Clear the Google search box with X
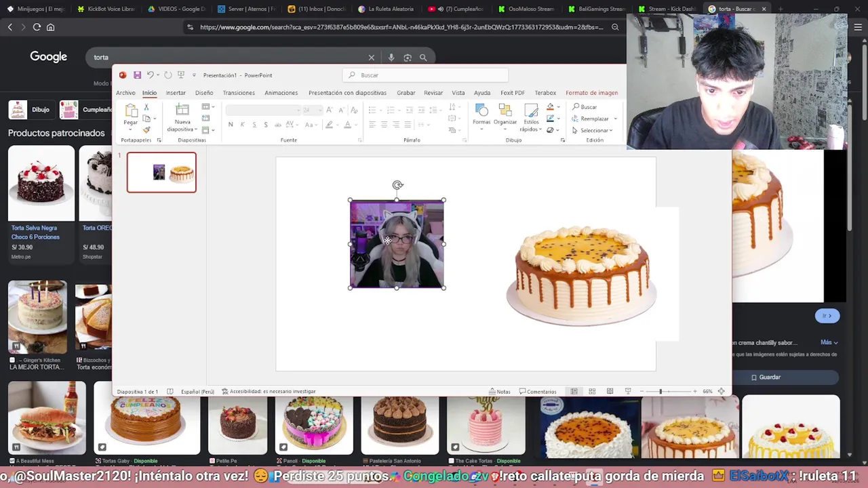Viewport: 868px width, 488px height. 371,58
